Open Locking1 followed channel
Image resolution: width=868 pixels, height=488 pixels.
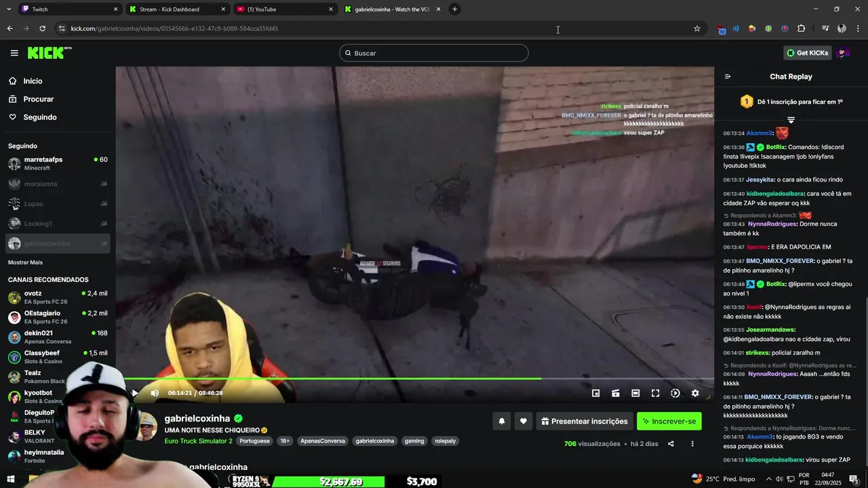(58, 224)
